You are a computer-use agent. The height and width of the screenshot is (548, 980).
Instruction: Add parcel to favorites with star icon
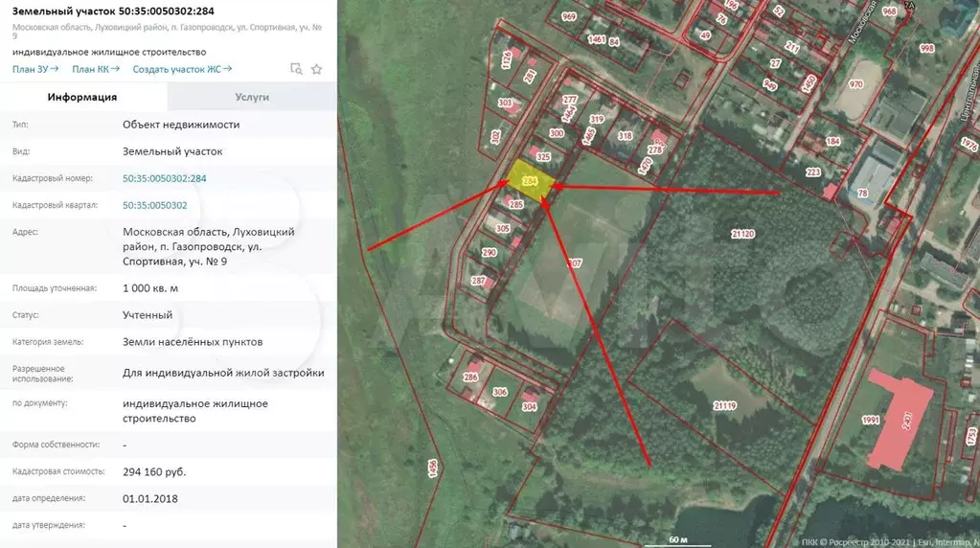click(x=317, y=69)
